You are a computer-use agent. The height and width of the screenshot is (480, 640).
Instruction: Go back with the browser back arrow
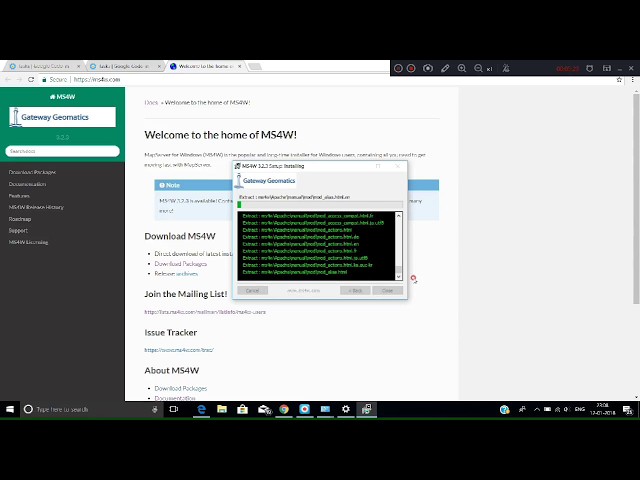(8, 80)
